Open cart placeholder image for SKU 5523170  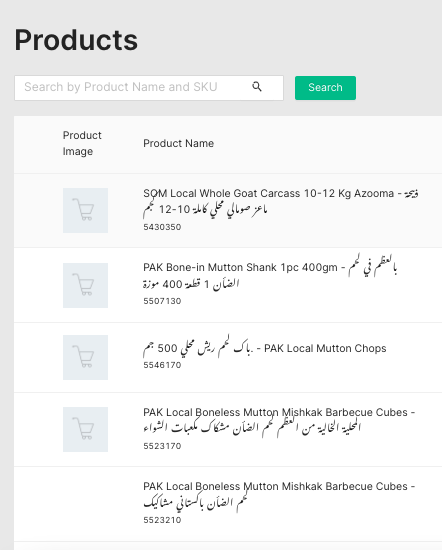coord(85,429)
